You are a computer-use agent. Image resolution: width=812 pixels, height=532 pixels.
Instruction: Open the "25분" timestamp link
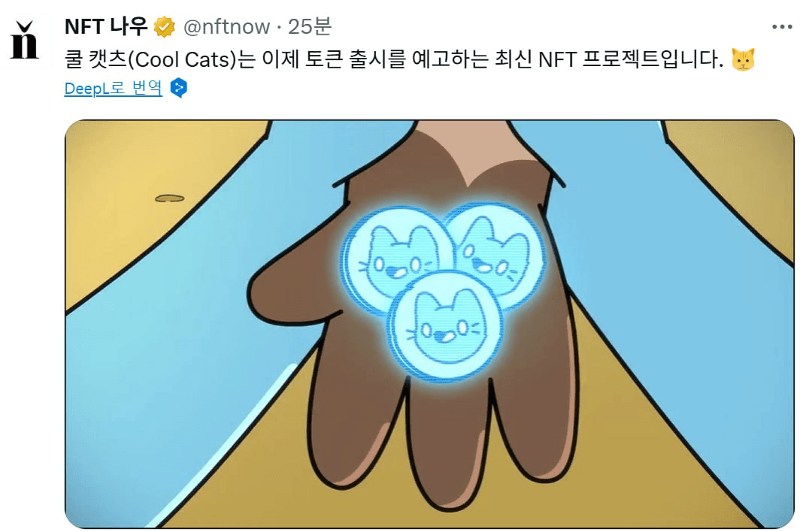309,27
